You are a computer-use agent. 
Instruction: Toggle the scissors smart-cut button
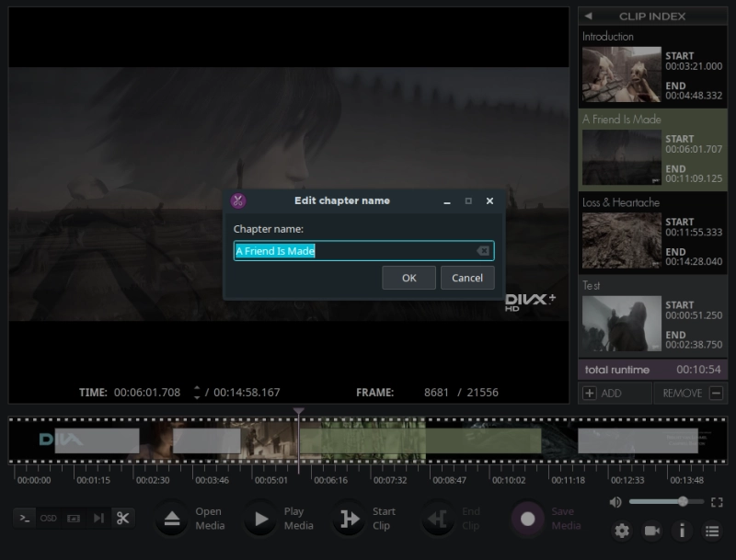point(123,519)
